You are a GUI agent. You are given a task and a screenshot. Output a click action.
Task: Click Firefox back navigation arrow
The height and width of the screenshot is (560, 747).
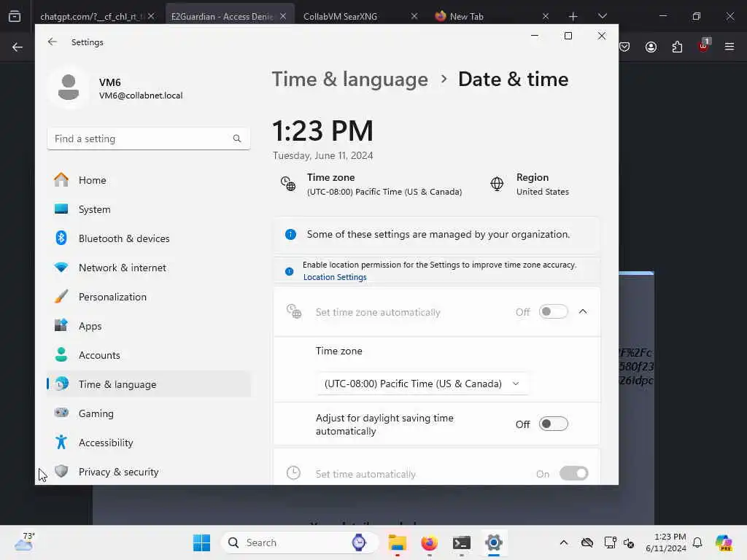coord(18,47)
